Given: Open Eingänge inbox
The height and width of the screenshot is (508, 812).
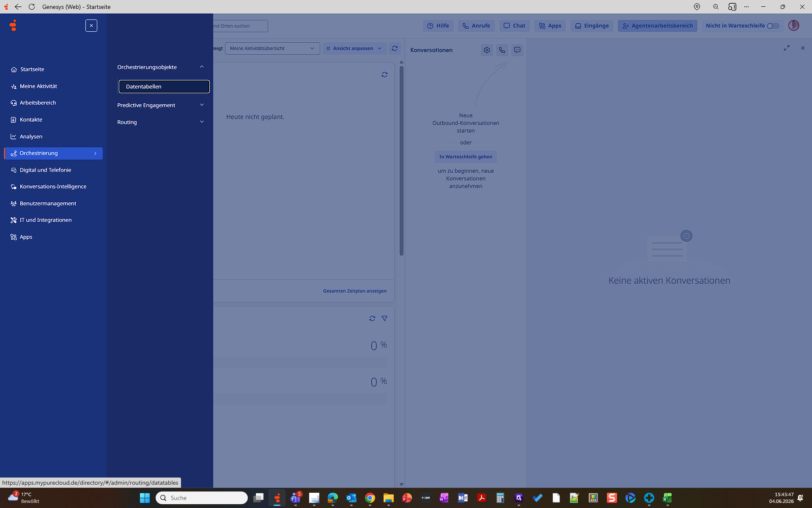Looking at the screenshot, I should [x=592, y=25].
